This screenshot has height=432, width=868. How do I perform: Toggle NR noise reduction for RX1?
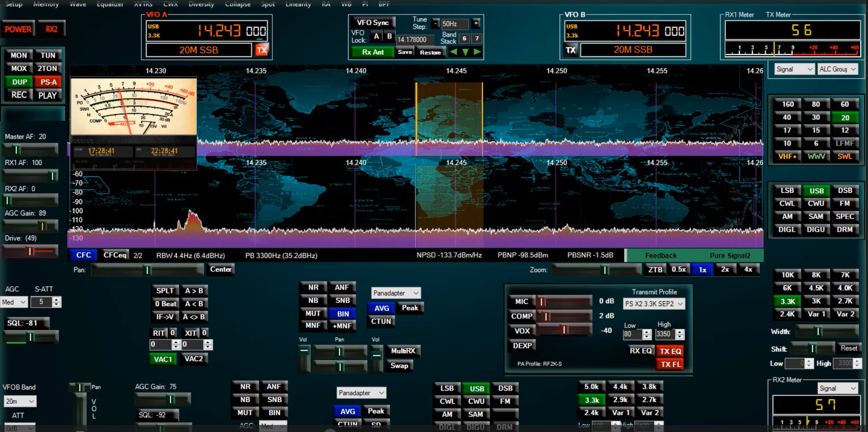pyautogui.click(x=313, y=287)
